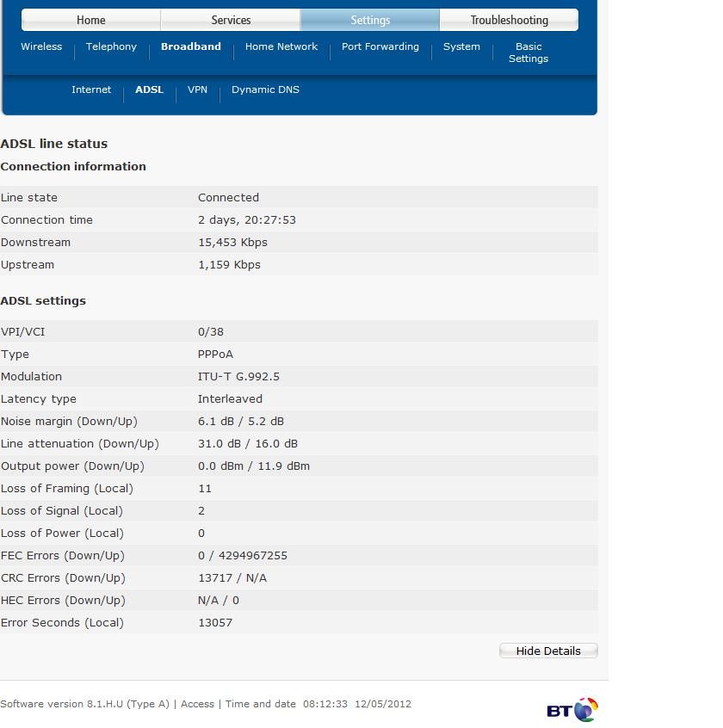Click CRC Errors value '13717 / N/A'

(232, 578)
